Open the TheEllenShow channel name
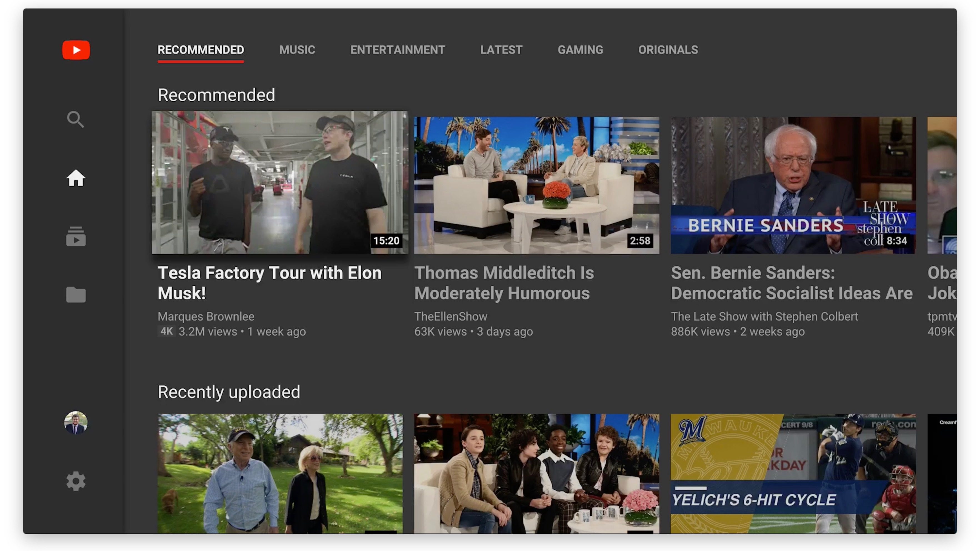Image resolution: width=980 pixels, height=551 pixels. point(451,316)
